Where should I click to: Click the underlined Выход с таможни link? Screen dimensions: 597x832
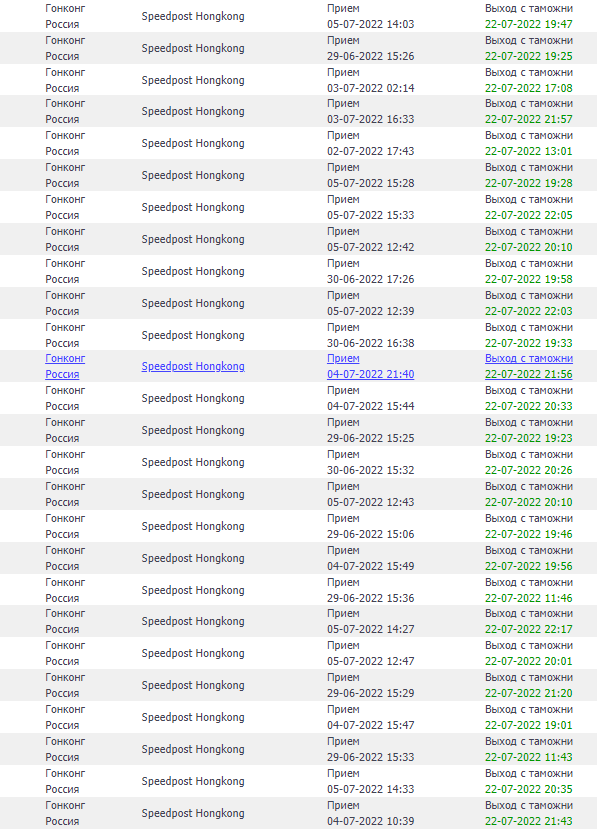coord(529,359)
